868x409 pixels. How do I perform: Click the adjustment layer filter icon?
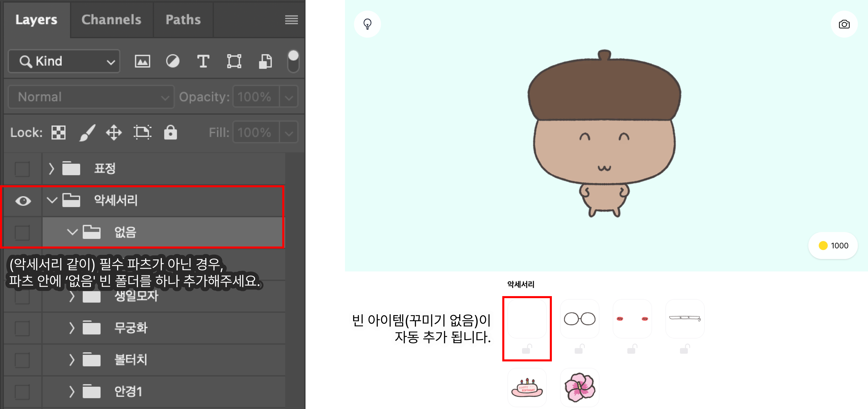172,61
